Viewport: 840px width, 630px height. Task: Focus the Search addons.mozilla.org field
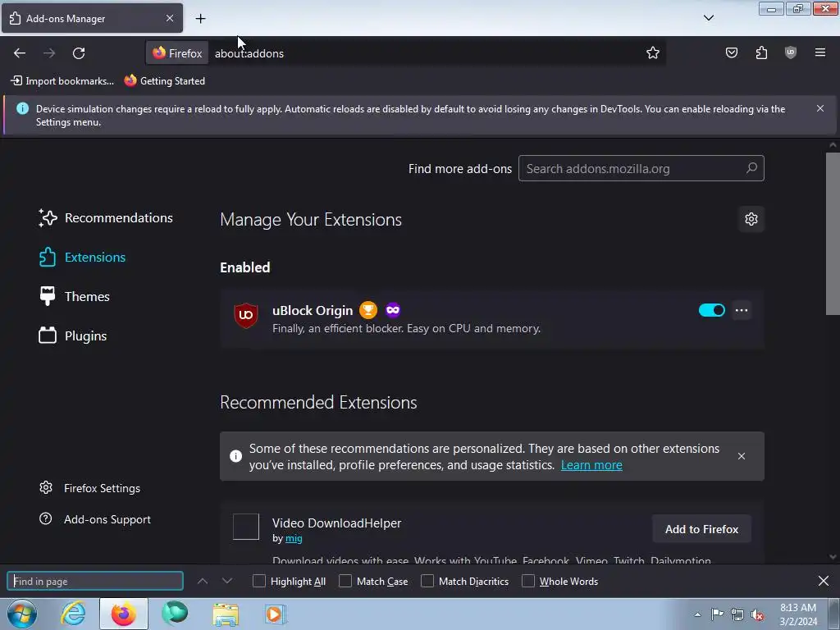tap(641, 168)
